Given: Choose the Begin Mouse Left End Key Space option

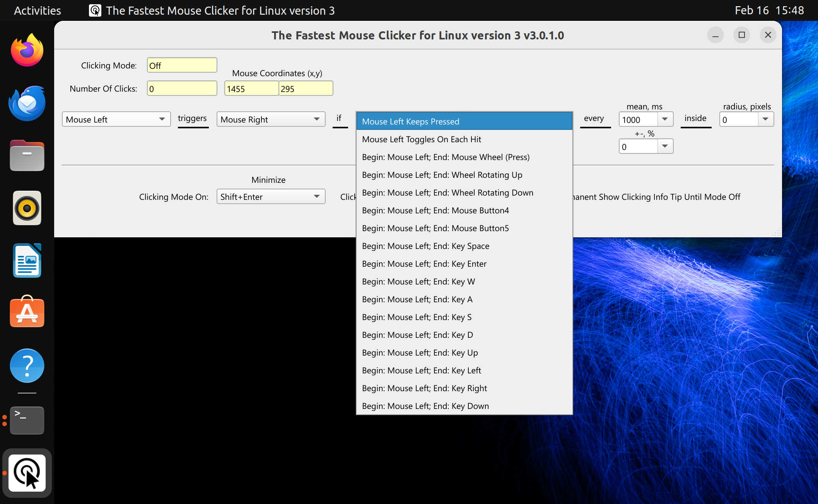Looking at the screenshot, I should (425, 246).
